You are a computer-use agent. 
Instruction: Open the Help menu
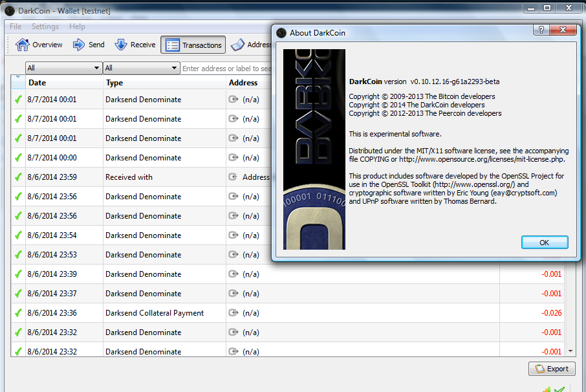pos(77,27)
